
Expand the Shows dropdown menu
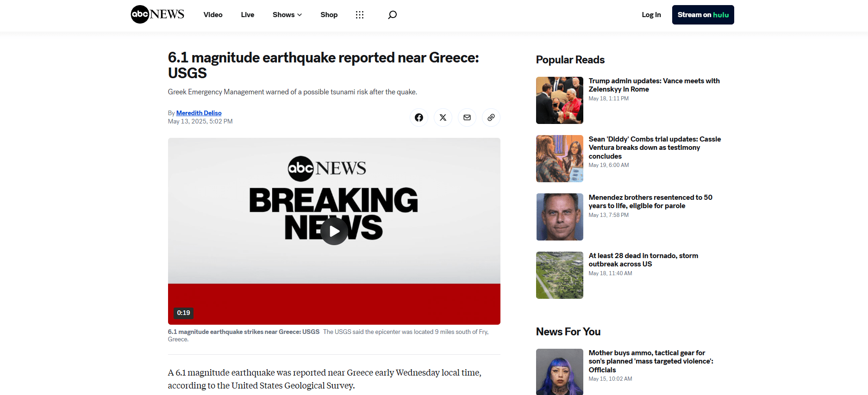(287, 15)
